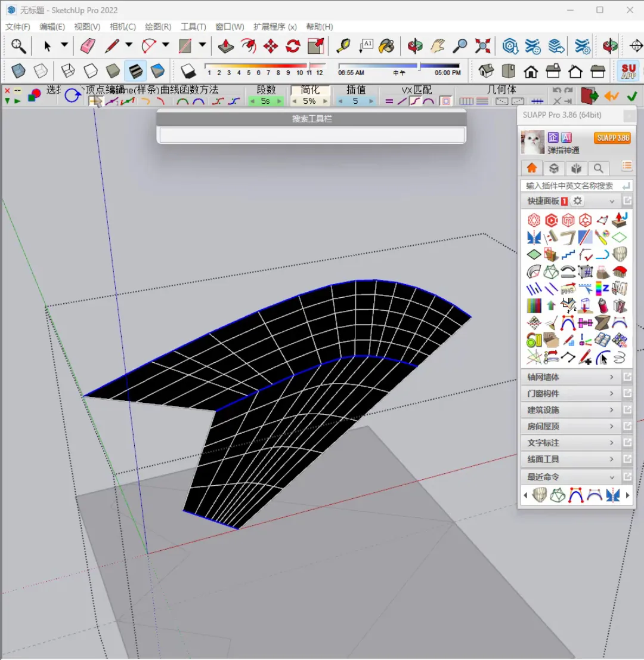Select the arrow Select tool
This screenshot has height=660, width=644.
click(47, 45)
